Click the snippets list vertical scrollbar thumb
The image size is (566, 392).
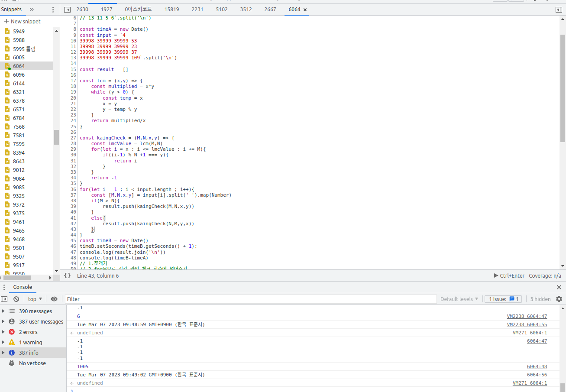[56, 137]
